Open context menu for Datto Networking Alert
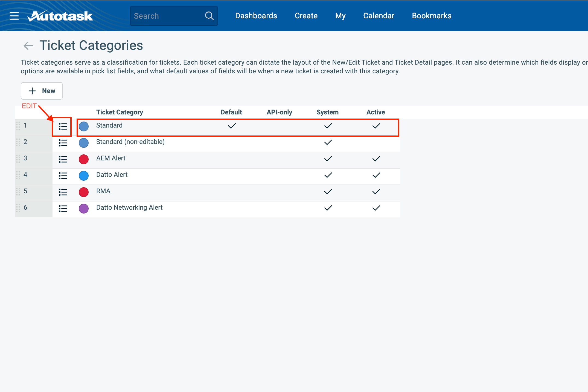The height and width of the screenshot is (392, 588). click(x=63, y=209)
